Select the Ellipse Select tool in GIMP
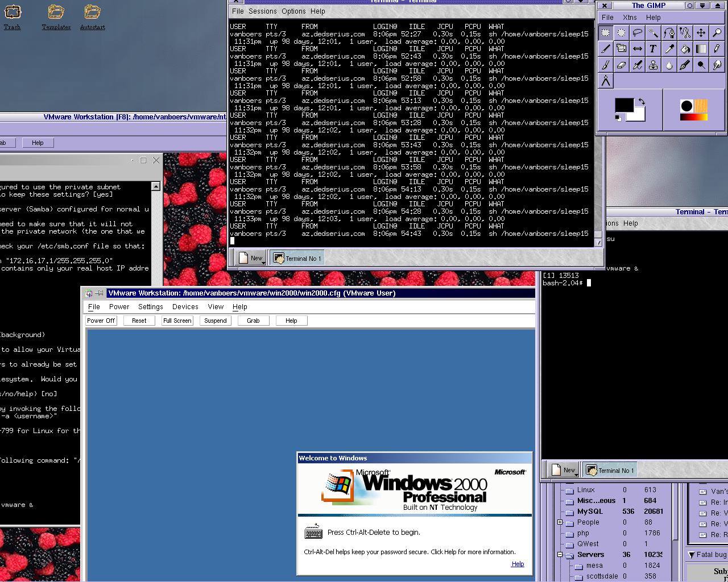The width and height of the screenshot is (728, 582). (622, 33)
